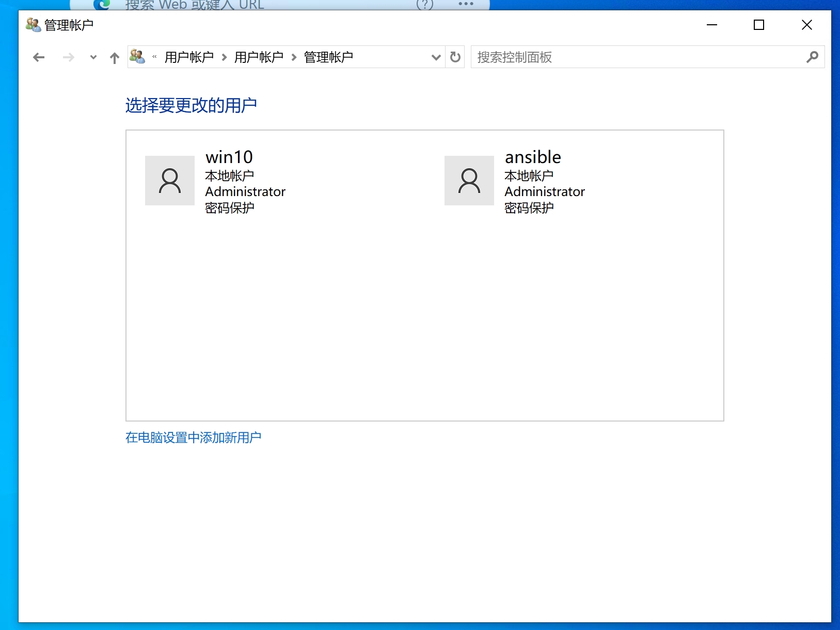Open second 用户帐户 breadcrumb
Screen dimensions: 840x630
(x=259, y=57)
